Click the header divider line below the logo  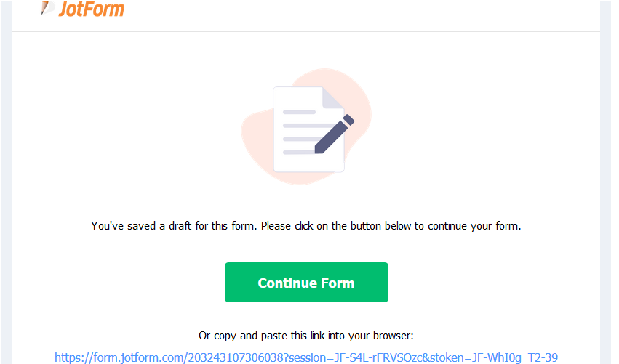[x=306, y=31]
